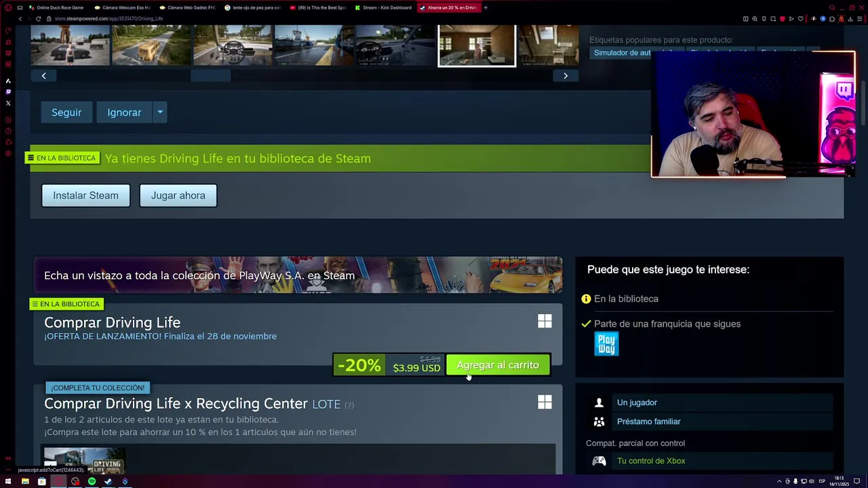The image size is (868, 488).
Task: Switch to Is This the Best YouTube tab
Action: 317,7
